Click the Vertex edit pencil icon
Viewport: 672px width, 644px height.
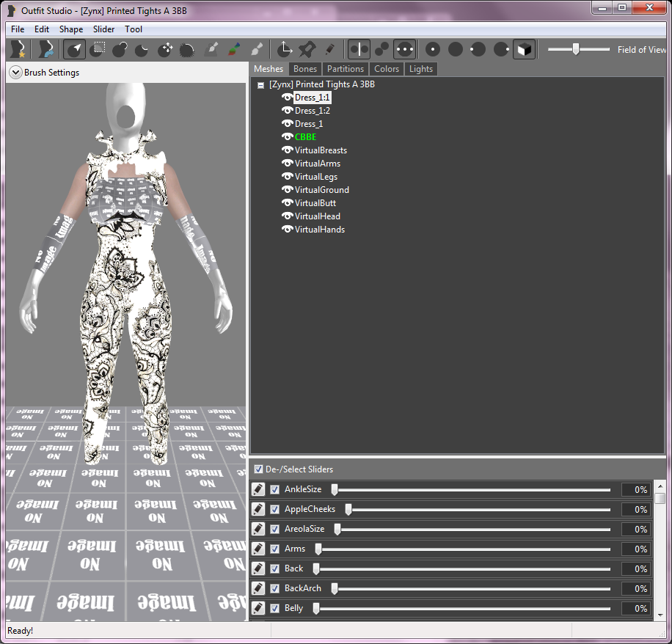click(329, 49)
